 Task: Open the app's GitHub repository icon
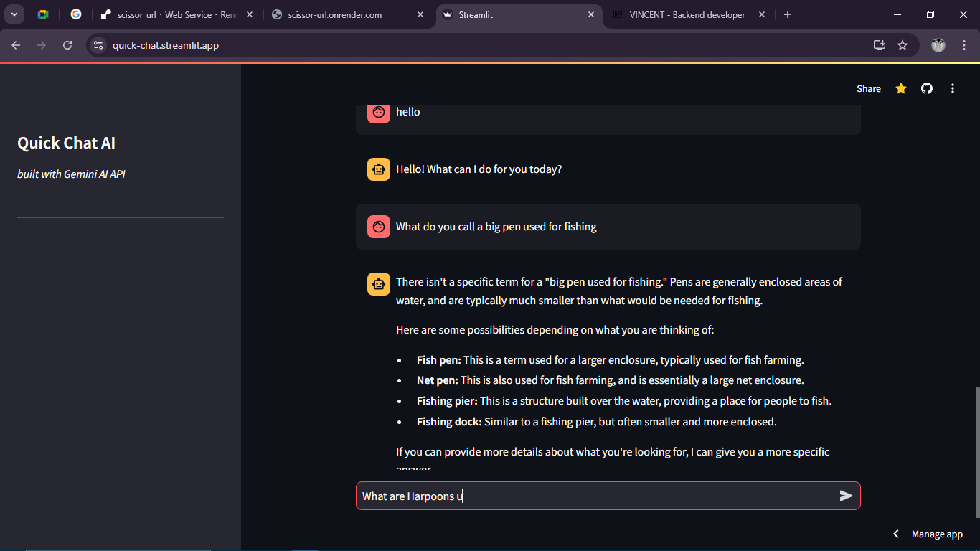coord(926,88)
